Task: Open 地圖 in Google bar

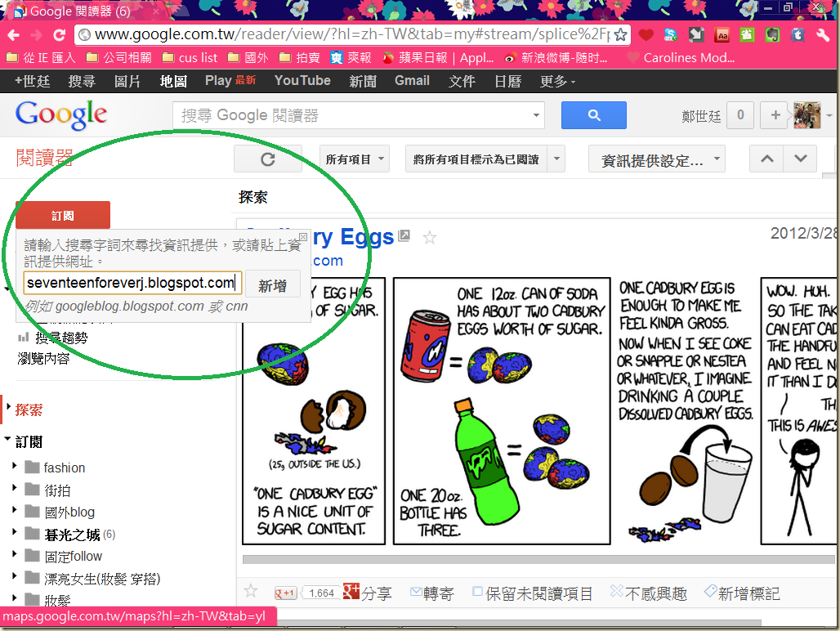Action: click(173, 82)
